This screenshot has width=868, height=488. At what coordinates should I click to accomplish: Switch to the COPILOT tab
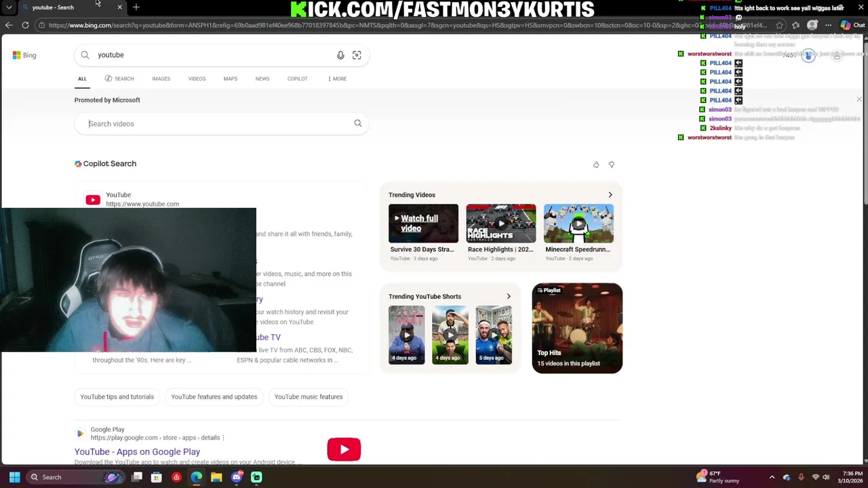click(x=297, y=79)
